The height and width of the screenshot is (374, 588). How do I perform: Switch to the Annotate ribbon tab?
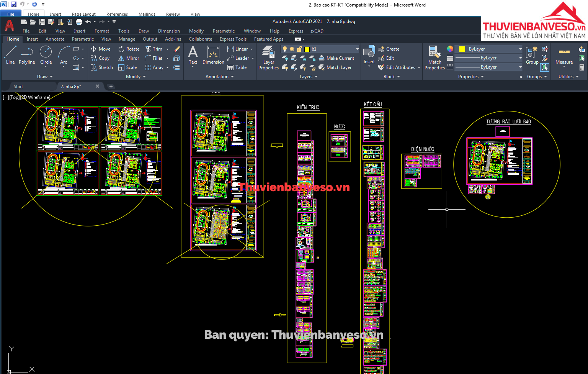[x=55, y=39]
